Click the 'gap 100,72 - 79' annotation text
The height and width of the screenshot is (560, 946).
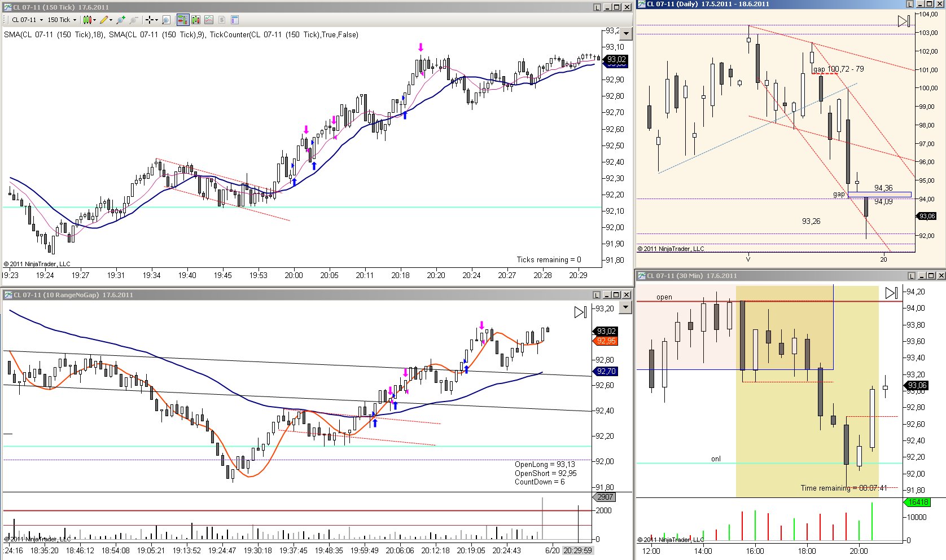(x=838, y=69)
